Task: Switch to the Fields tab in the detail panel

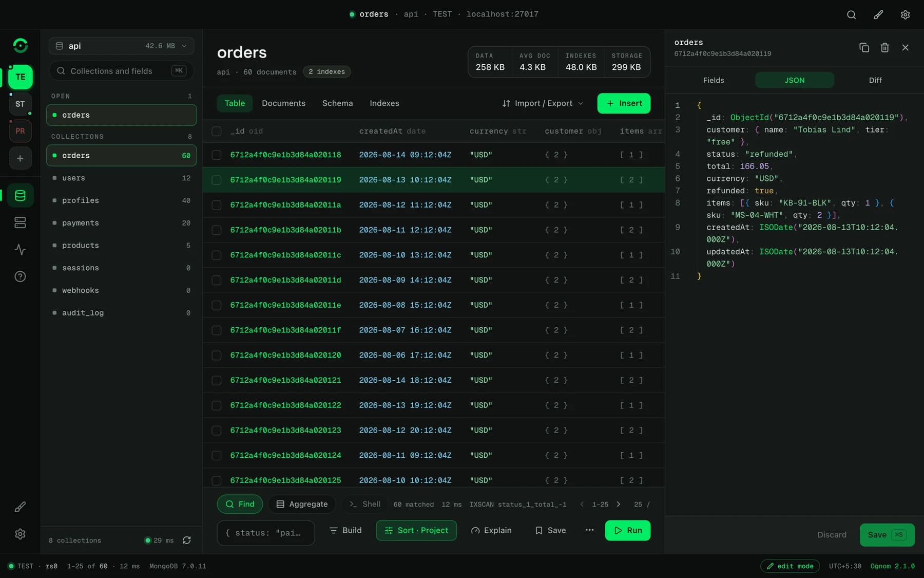Action: coord(714,80)
